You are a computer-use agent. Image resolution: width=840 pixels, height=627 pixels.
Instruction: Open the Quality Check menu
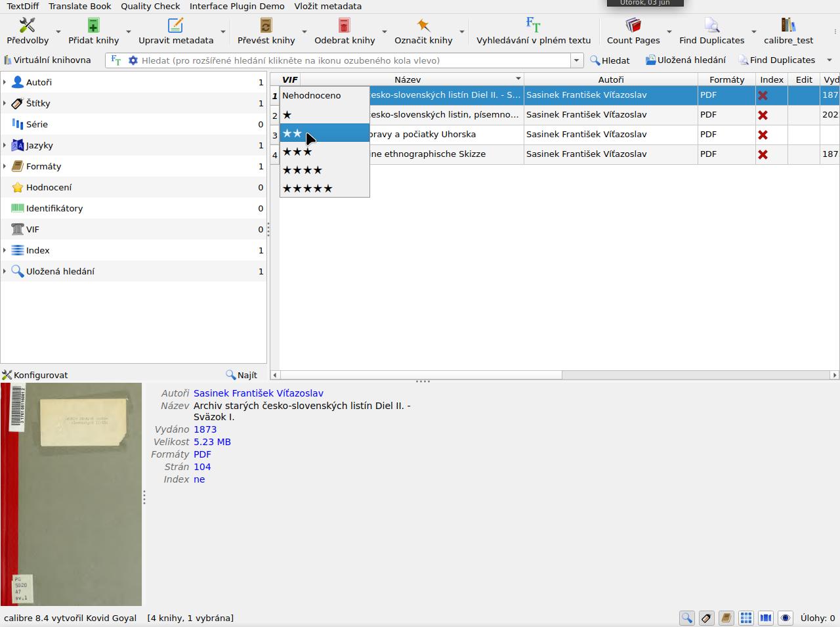[150, 6]
